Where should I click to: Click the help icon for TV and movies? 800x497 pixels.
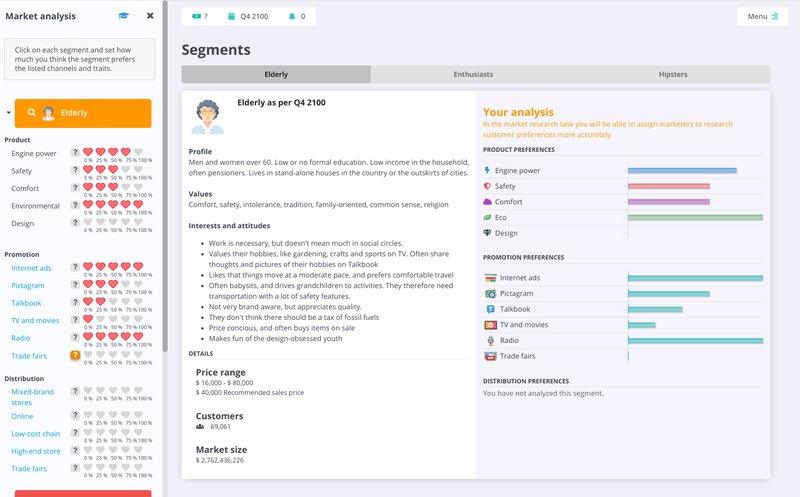(x=75, y=319)
